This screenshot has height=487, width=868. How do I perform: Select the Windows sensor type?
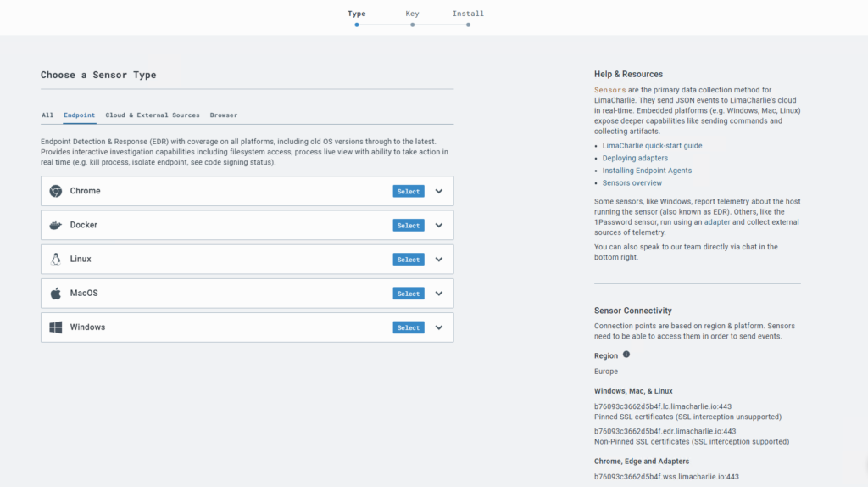409,327
